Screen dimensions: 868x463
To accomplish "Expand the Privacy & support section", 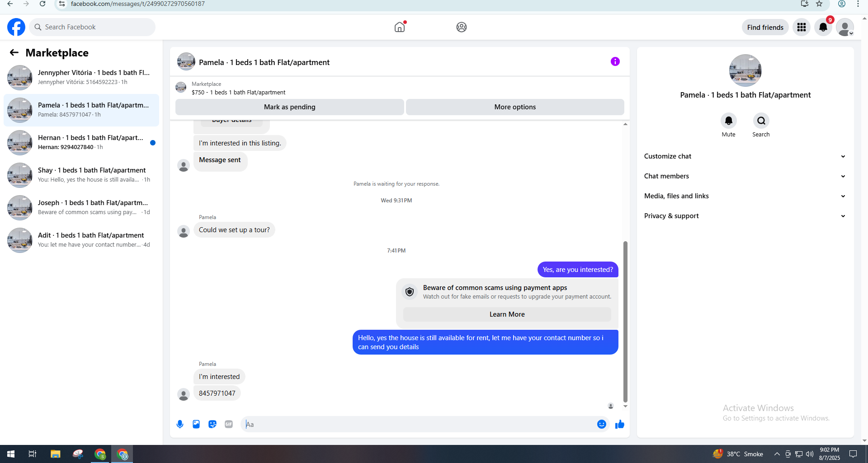I will (x=745, y=216).
